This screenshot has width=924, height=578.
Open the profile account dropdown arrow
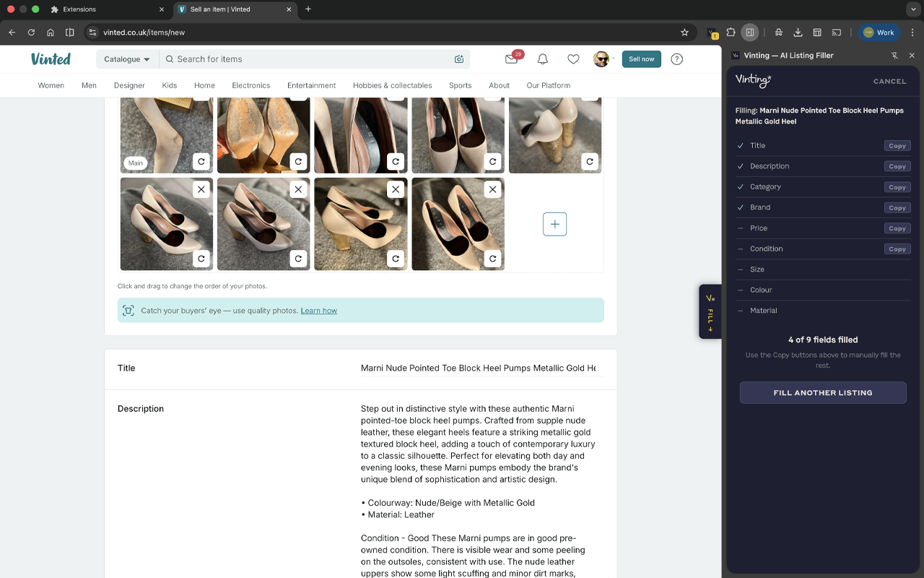[614, 59]
